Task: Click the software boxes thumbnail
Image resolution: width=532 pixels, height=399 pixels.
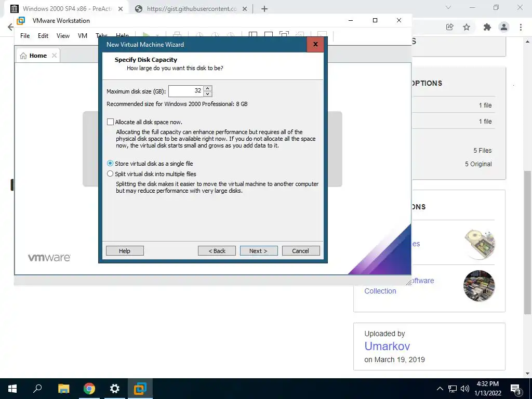Action: [479, 286]
